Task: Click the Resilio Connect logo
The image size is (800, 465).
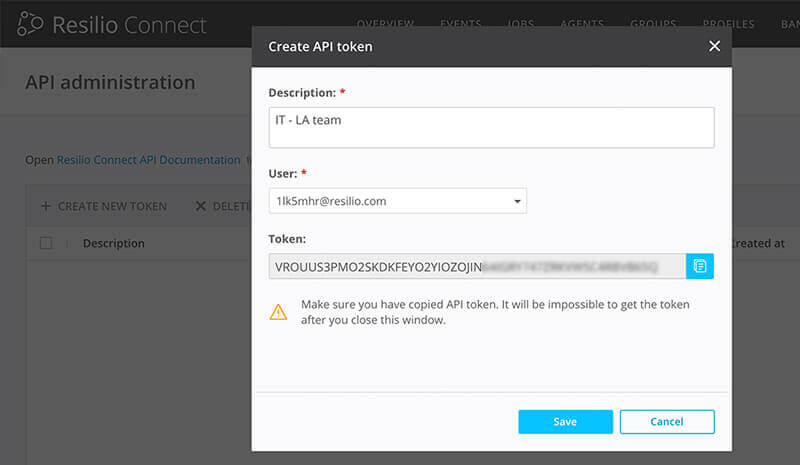Action: coord(112,25)
